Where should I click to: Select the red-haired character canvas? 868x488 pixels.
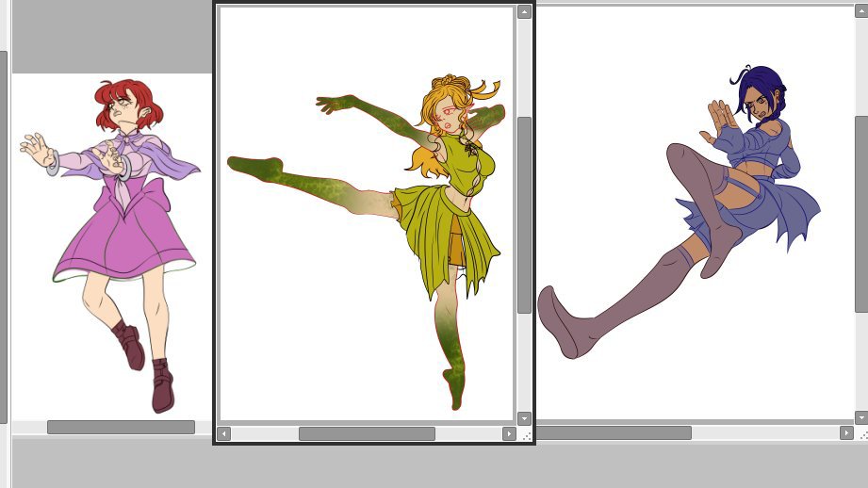pyautogui.click(x=112, y=246)
